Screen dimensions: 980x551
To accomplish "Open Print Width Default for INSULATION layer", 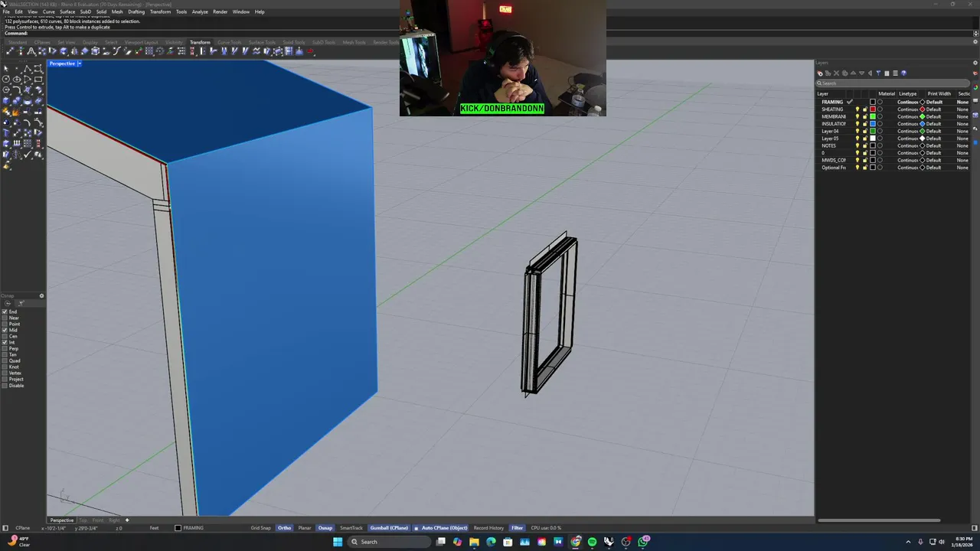I will (934, 124).
